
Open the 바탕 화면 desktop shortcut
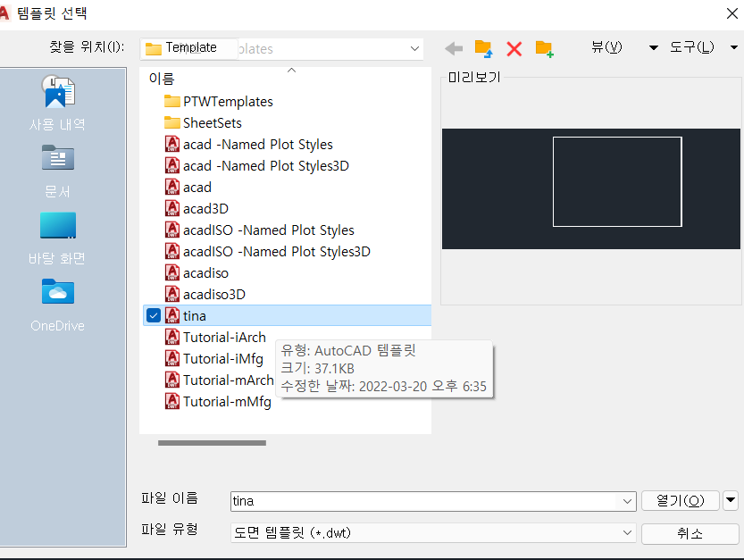point(57,238)
